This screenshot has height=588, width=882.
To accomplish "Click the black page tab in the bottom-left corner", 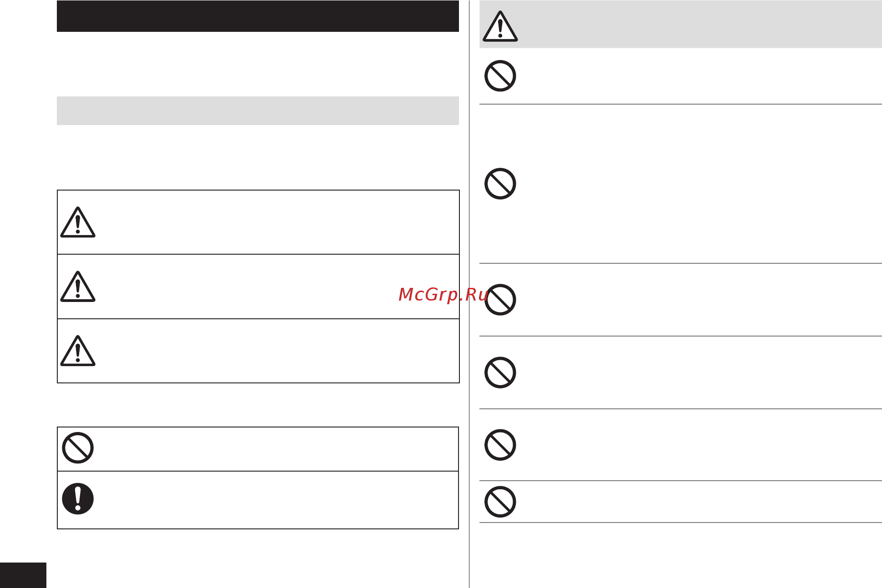I will tap(23, 575).
